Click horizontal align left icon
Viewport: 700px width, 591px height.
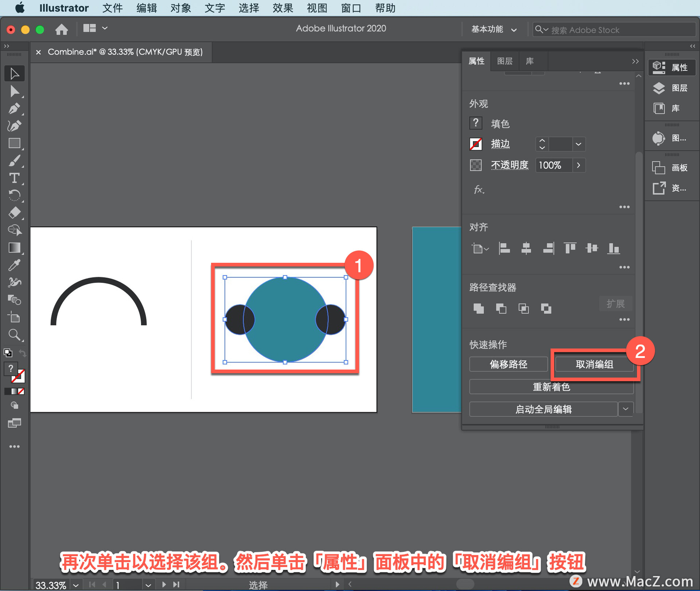504,248
